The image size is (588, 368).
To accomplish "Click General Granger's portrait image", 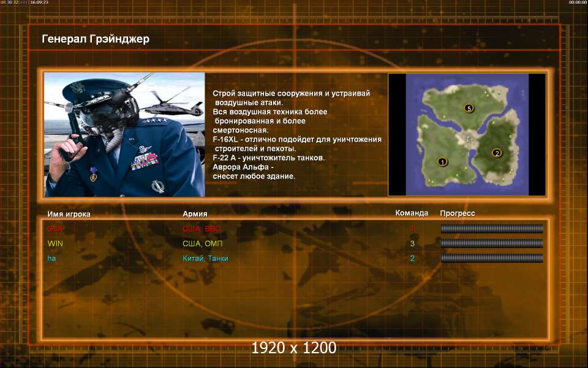I will coord(124,134).
